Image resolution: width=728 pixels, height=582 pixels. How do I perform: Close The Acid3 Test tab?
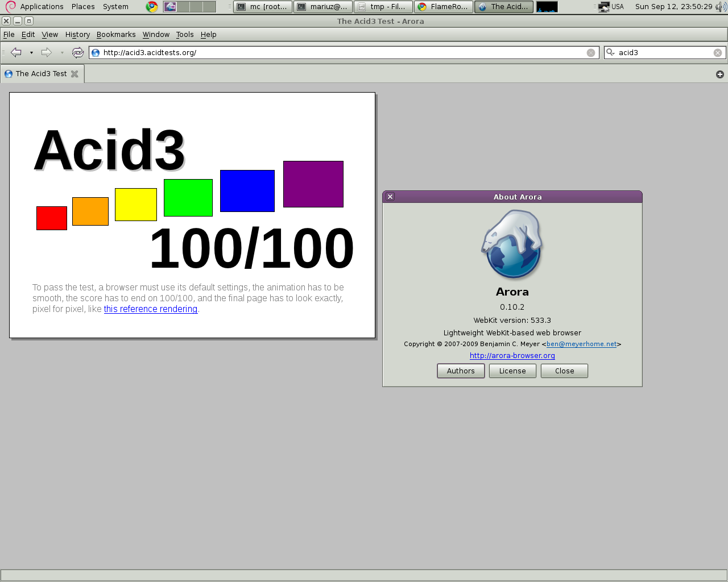pyautogui.click(x=75, y=74)
